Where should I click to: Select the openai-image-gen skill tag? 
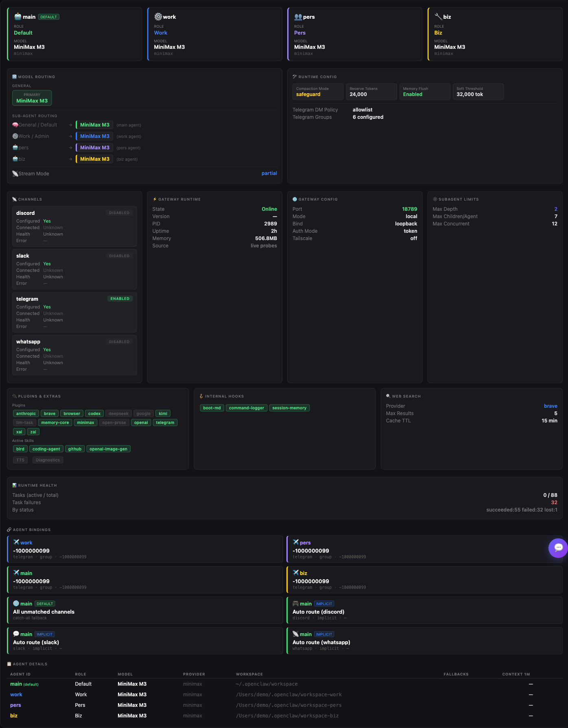pos(108,449)
